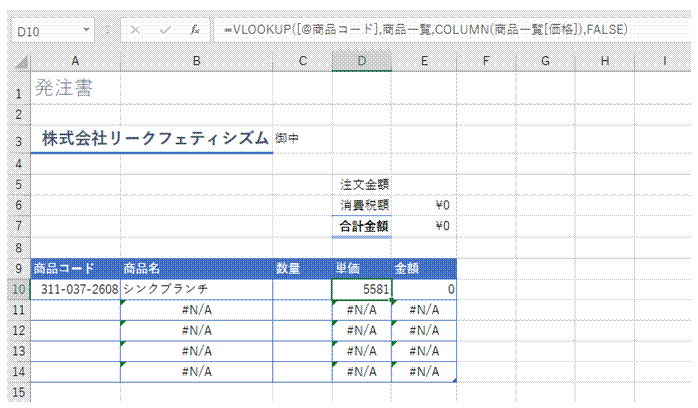Click the #N/A cell in 単価 row 12
The height and width of the screenshot is (408, 698).
click(x=362, y=331)
